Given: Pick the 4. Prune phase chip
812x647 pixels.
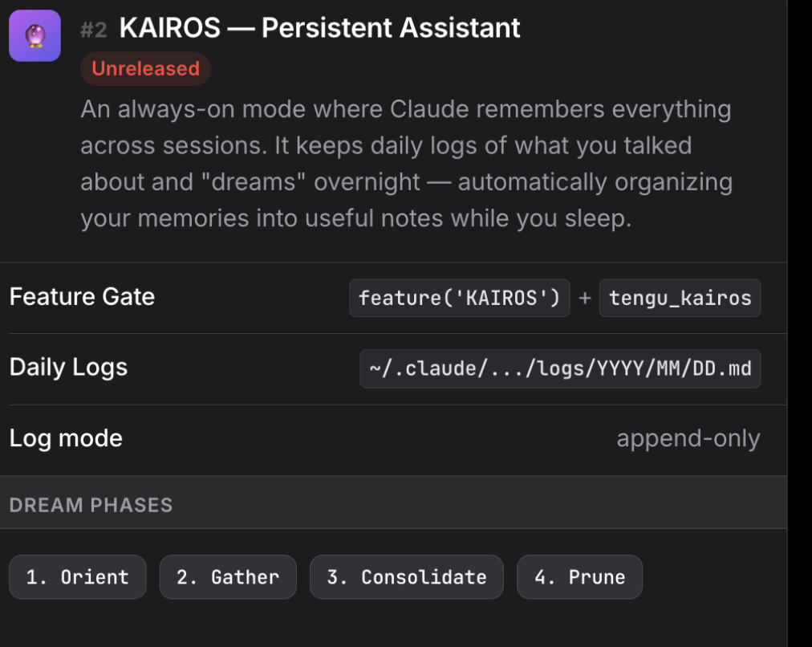Looking at the screenshot, I should click(579, 577).
